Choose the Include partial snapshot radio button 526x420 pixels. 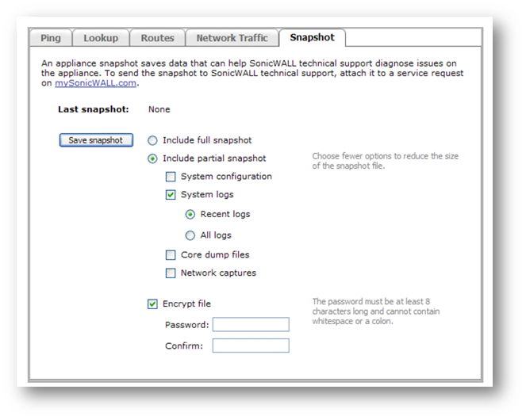(153, 158)
